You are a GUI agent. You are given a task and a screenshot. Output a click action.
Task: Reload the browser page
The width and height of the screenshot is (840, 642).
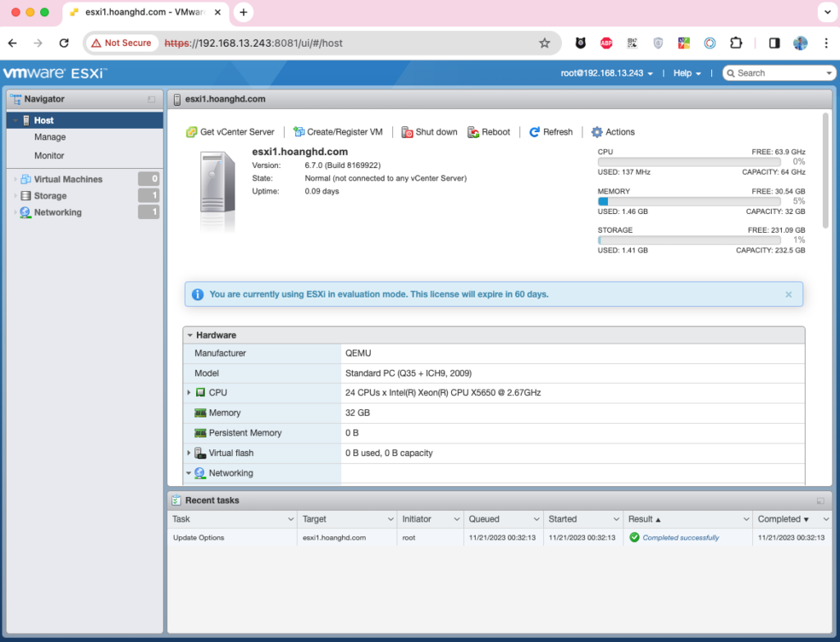click(64, 43)
